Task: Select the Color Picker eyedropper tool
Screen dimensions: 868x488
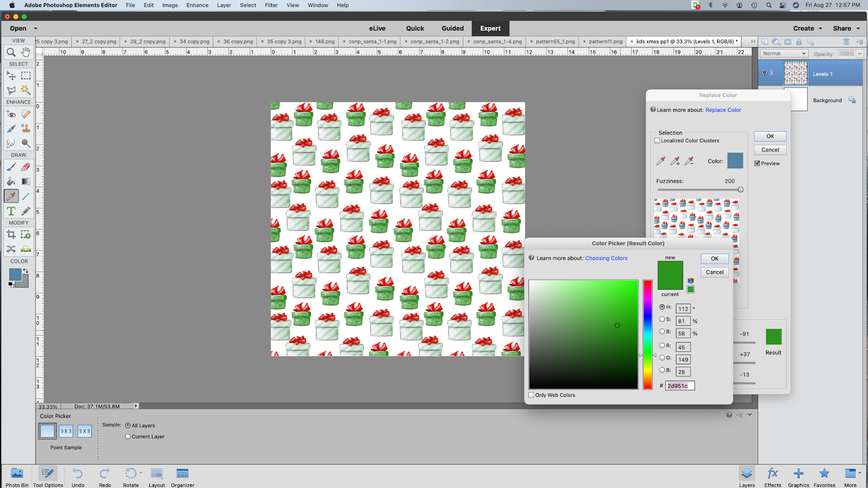Action: coord(11,196)
